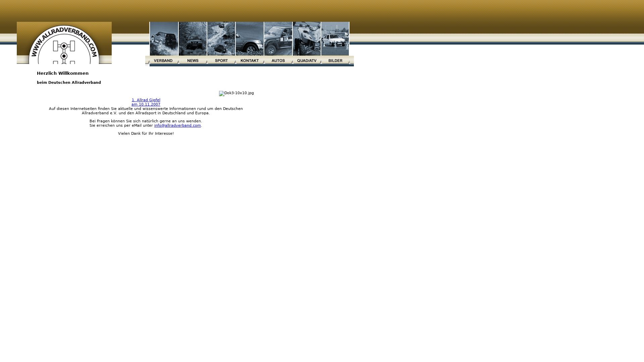Open the KONTAKT page
Screen dimensions: 644x362
pyautogui.click(x=250, y=61)
